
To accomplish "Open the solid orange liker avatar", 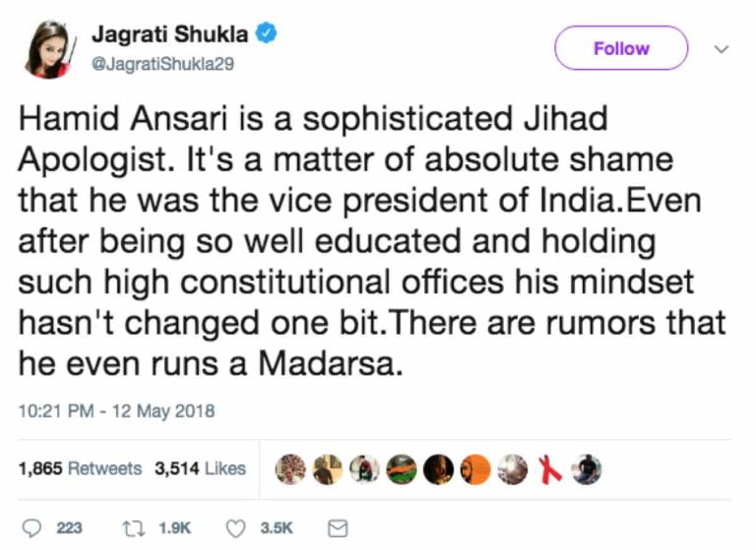I will click(x=476, y=469).
